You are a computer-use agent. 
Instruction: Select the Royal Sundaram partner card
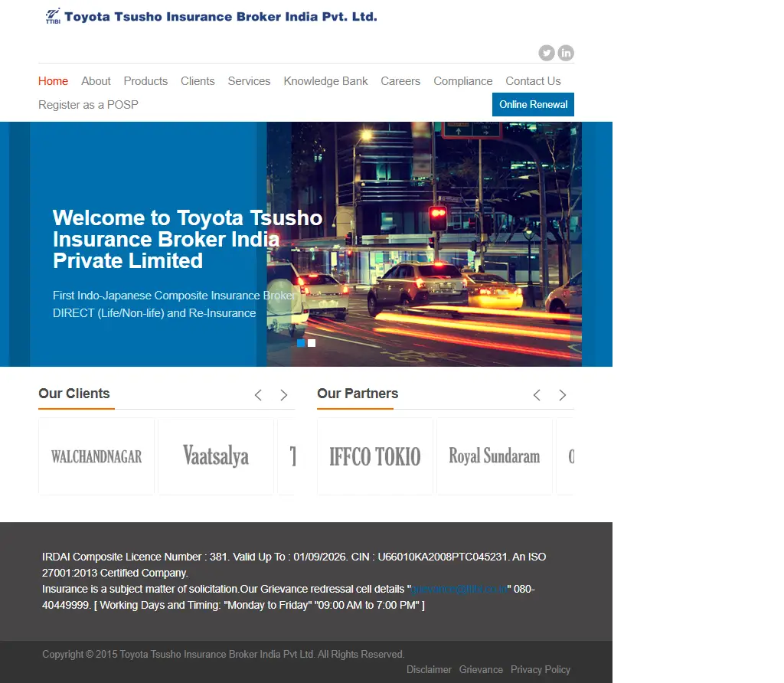pyautogui.click(x=495, y=456)
